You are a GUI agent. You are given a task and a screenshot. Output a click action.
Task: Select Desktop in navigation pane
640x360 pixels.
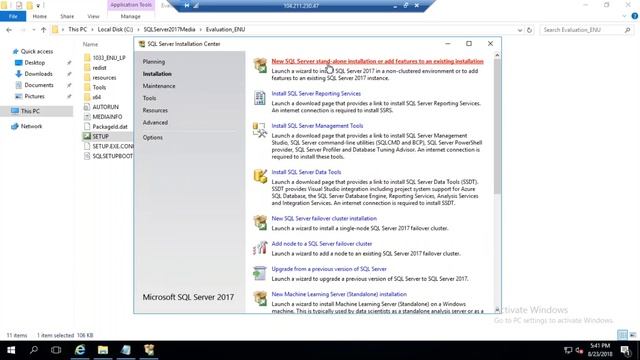tap(35, 63)
